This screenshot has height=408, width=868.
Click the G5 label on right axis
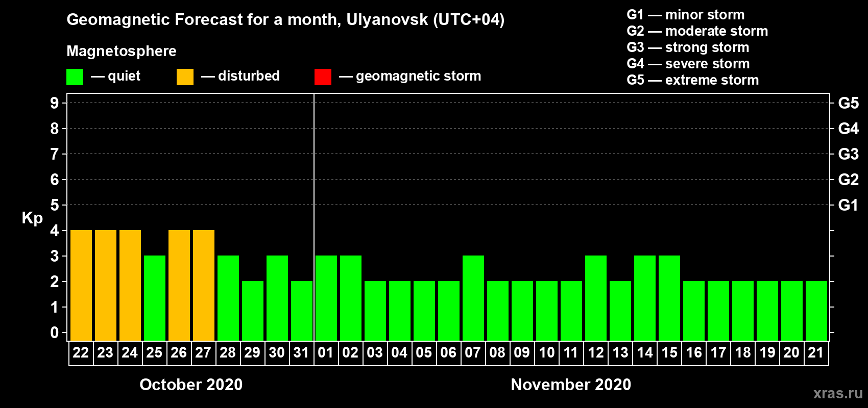point(849,103)
